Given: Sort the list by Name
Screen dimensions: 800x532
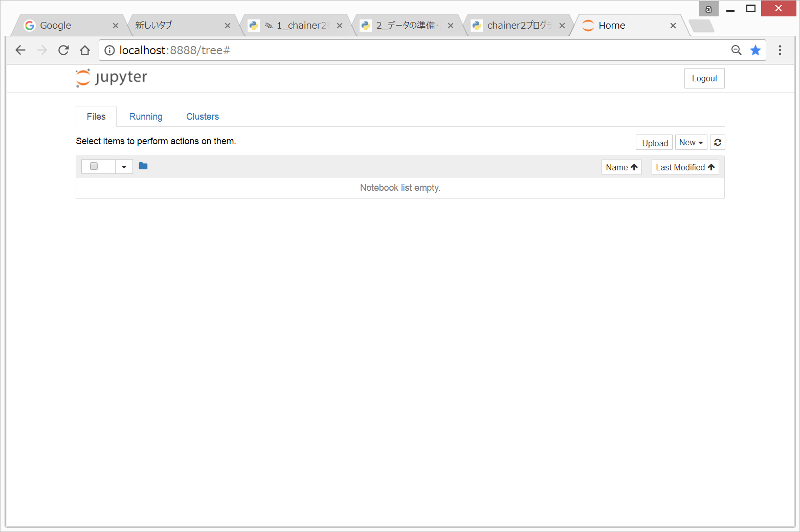Looking at the screenshot, I should point(621,167).
